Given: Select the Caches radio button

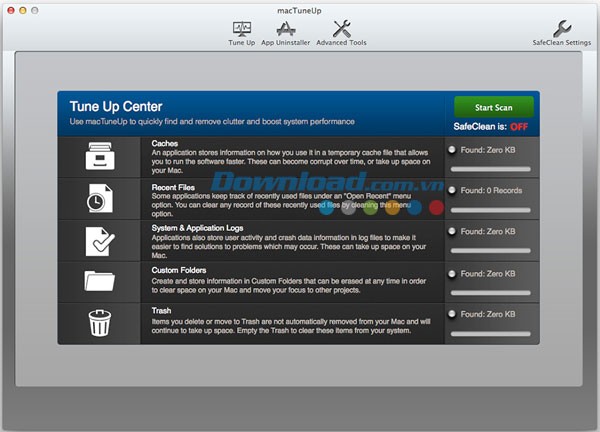Looking at the screenshot, I should click(452, 149).
